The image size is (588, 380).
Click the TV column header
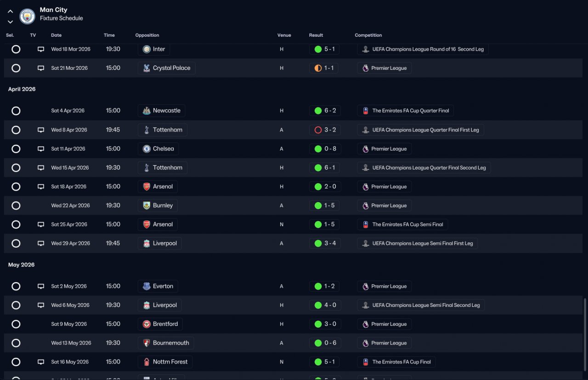tap(33, 35)
